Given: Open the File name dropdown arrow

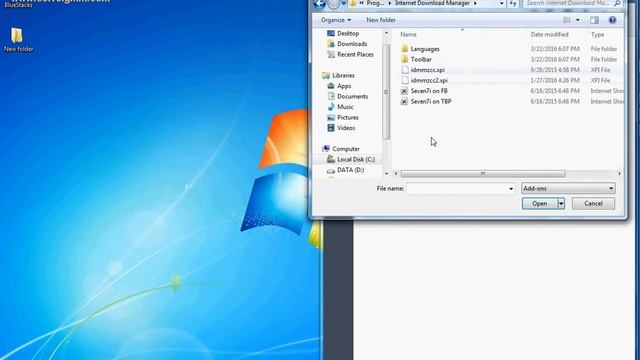Looking at the screenshot, I should 511,189.
